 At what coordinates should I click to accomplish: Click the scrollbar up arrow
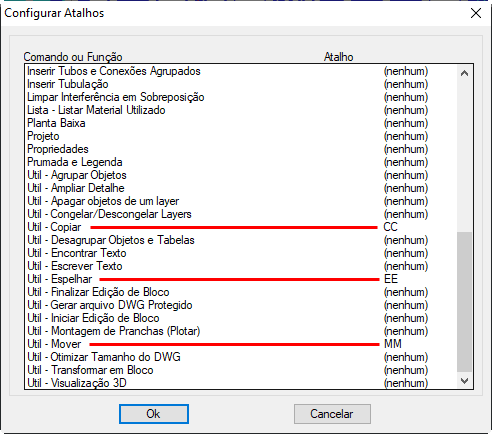point(464,73)
